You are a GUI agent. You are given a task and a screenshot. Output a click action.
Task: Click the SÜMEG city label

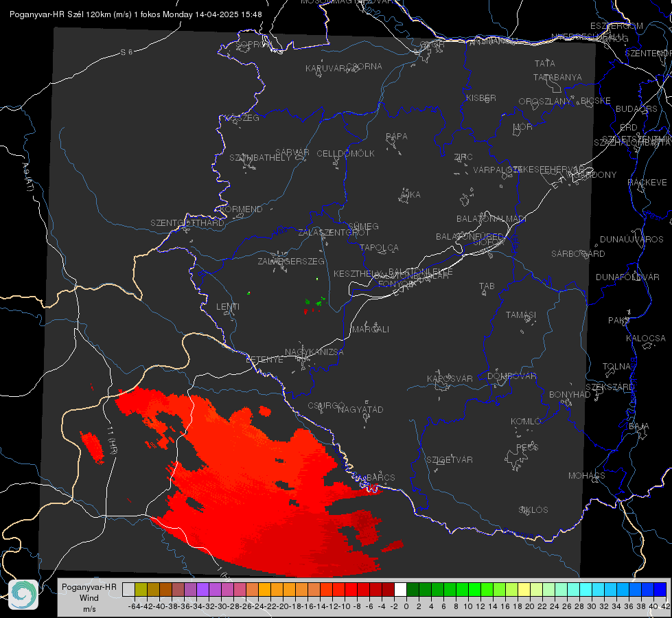(x=363, y=227)
